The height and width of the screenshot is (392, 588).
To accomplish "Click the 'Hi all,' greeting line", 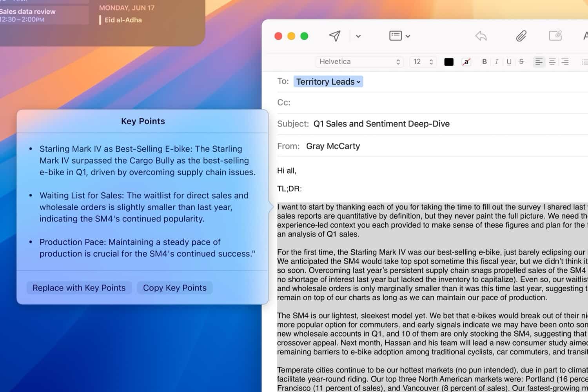I will click(287, 171).
